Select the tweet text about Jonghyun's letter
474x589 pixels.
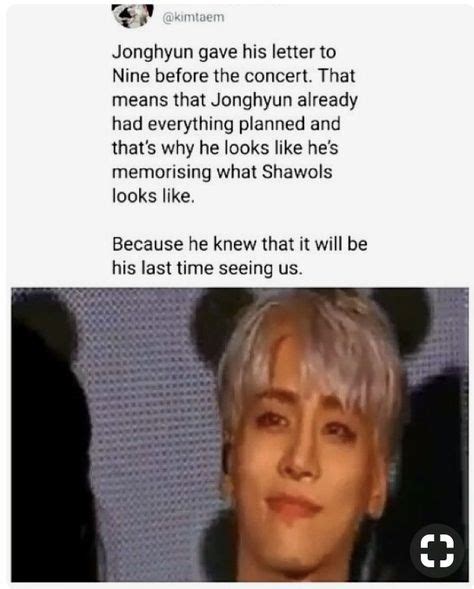239,160
